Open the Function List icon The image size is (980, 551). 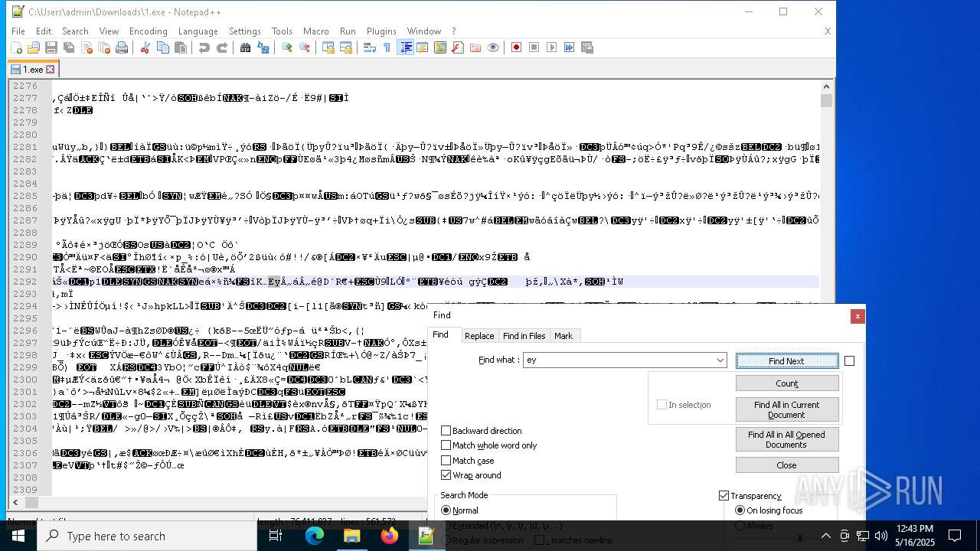coord(458,47)
